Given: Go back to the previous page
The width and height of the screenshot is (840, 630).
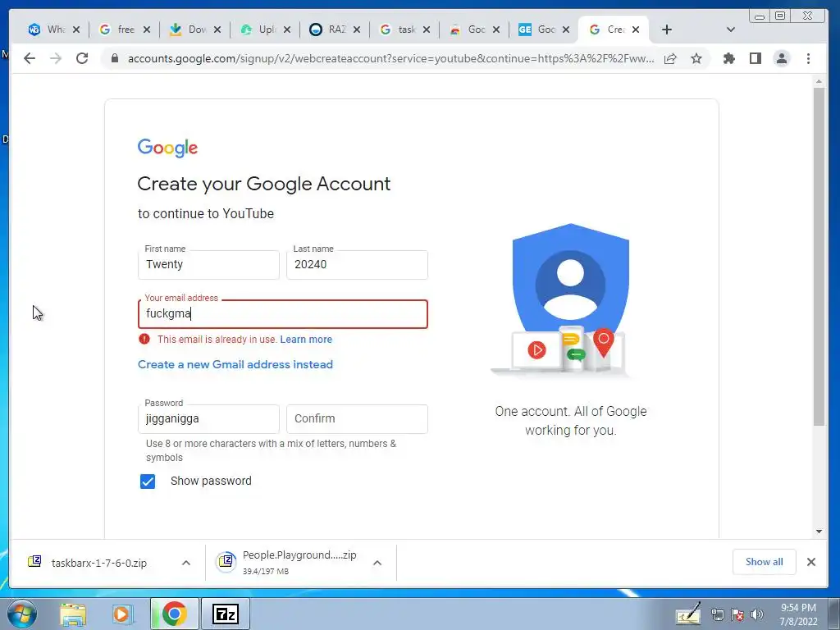Looking at the screenshot, I should 30,58.
